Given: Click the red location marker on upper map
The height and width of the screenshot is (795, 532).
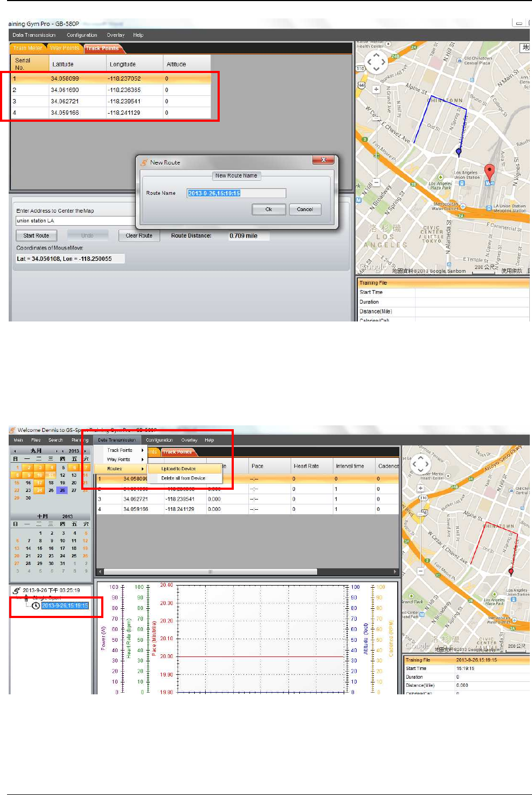Looking at the screenshot, I should click(489, 172).
